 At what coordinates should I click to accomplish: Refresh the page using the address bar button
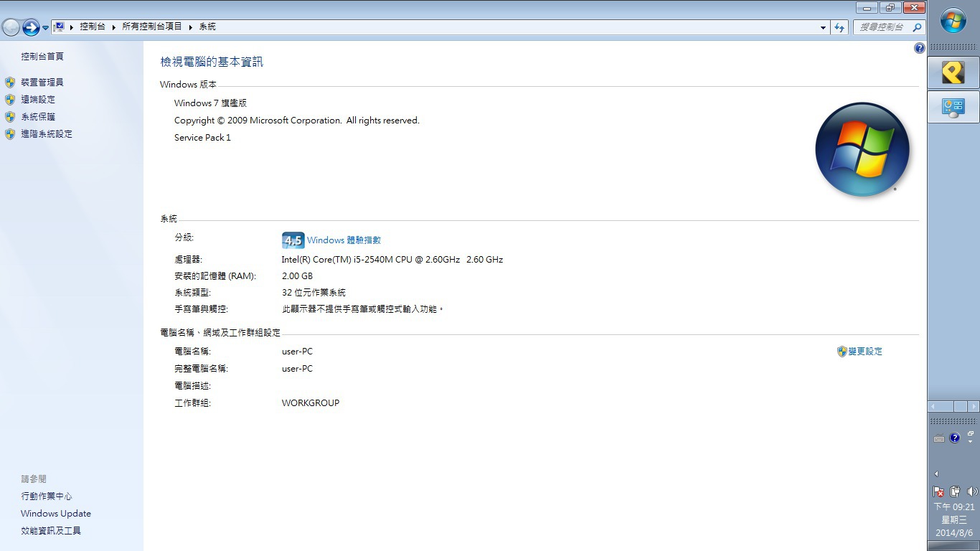pos(839,27)
